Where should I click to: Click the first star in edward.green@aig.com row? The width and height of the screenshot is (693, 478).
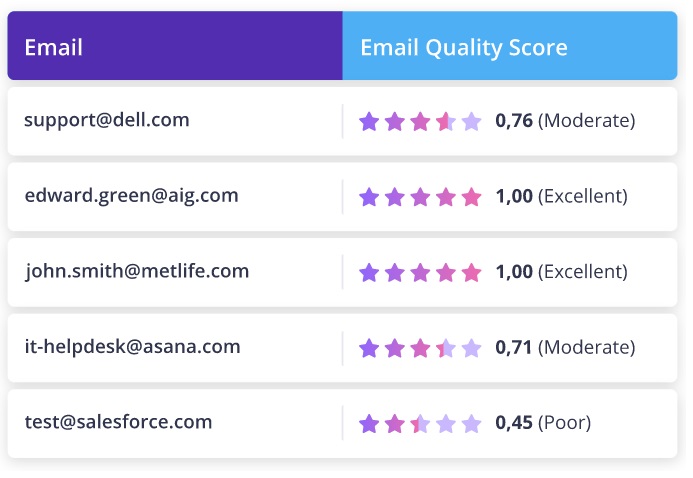pos(370,197)
